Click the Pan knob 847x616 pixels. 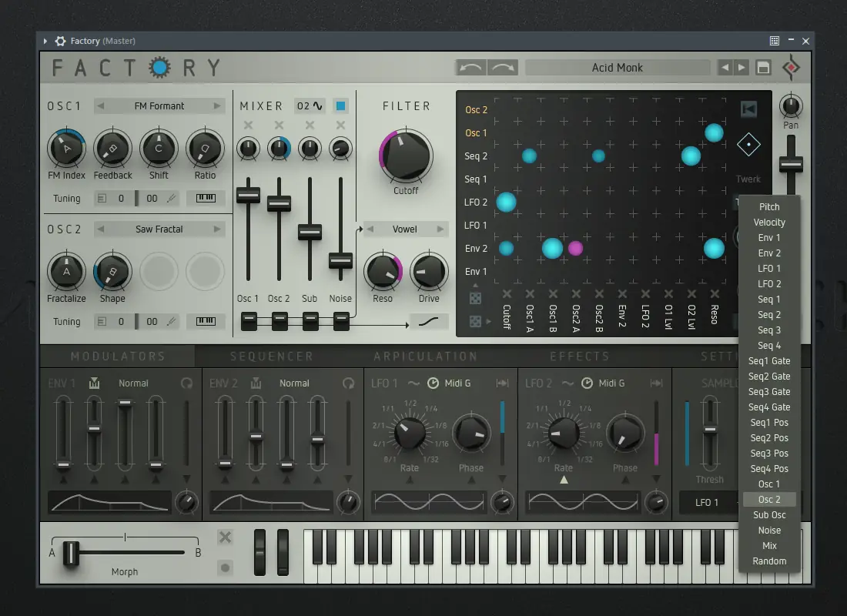[791, 106]
